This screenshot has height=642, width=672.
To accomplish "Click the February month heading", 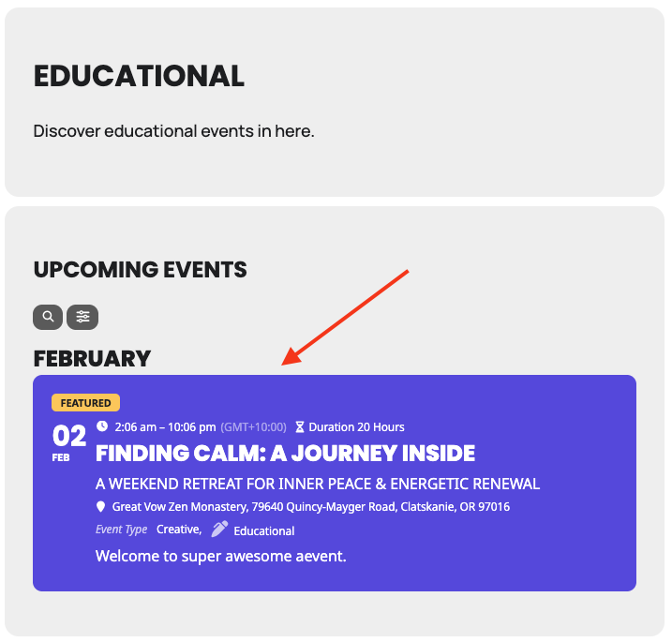I will point(92,359).
